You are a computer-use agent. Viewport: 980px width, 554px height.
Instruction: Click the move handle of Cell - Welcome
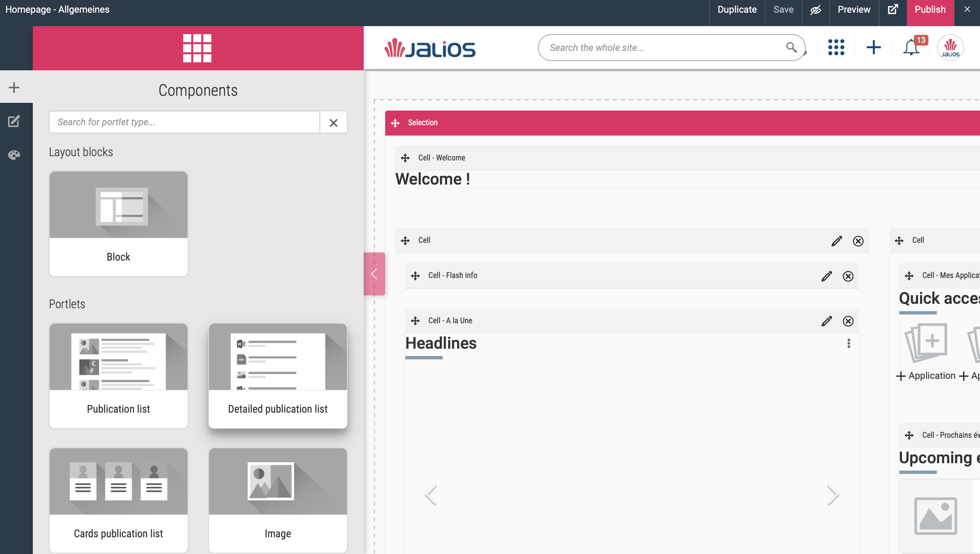(x=405, y=158)
